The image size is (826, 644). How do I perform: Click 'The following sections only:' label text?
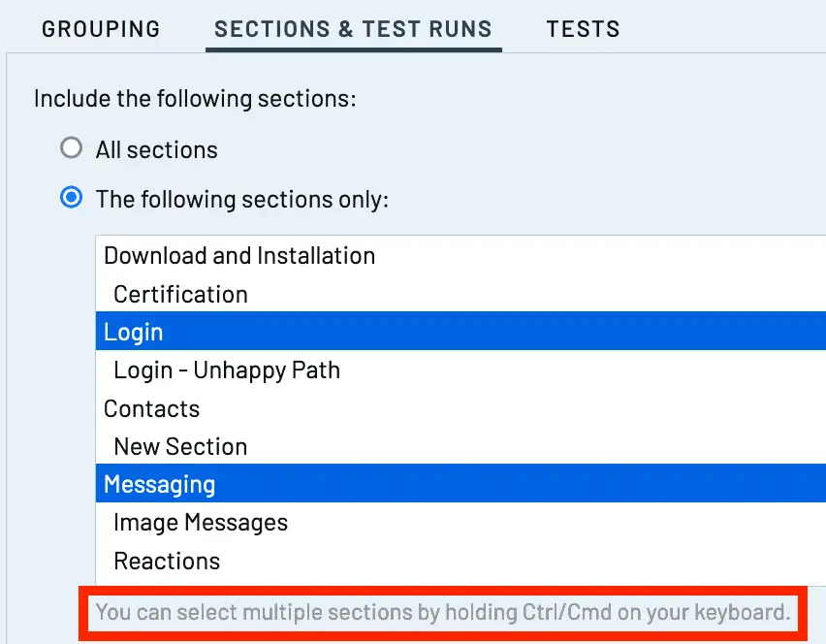click(242, 200)
